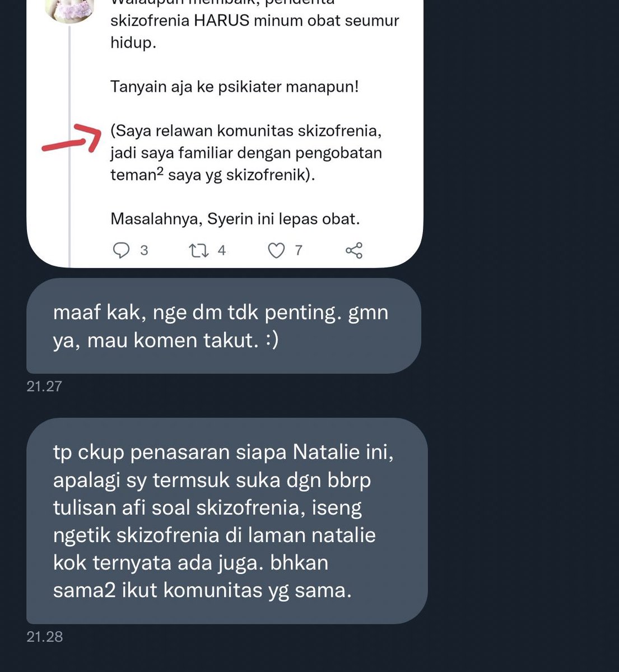Image resolution: width=619 pixels, height=672 pixels.
Task: Open the embedded tweet about skizofrenia
Action: [x=225, y=134]
